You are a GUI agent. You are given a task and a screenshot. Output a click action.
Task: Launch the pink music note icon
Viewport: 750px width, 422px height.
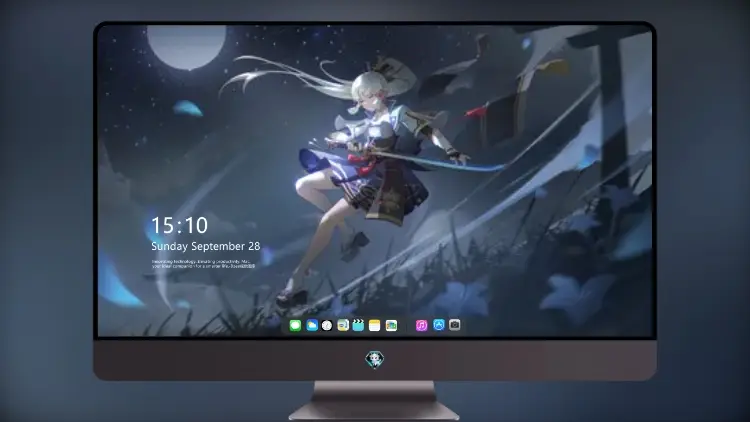click(421, 325)
